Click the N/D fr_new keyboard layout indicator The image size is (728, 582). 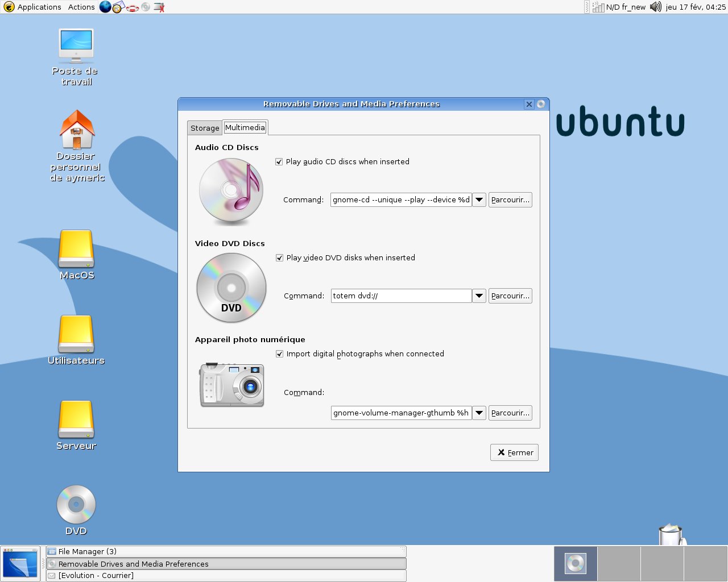(626, 7)
